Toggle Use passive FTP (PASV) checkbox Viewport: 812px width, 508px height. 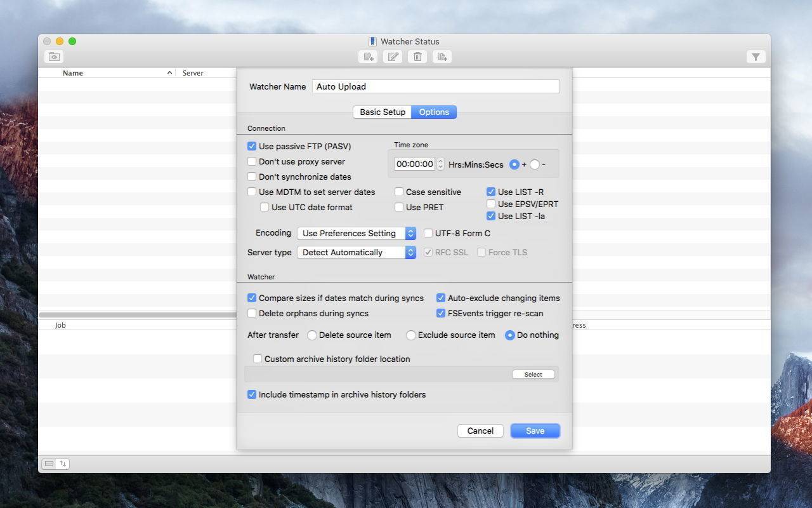click(x=252, y=146)
